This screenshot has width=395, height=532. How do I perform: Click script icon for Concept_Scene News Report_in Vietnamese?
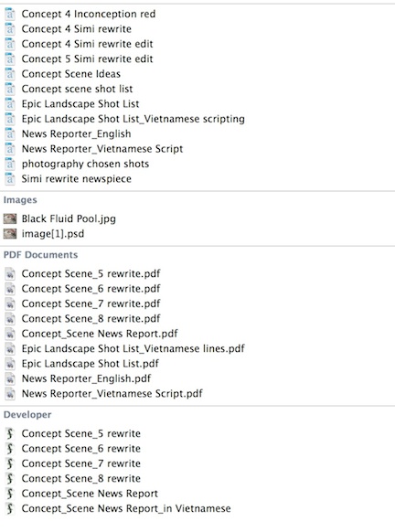click(10, 508)
